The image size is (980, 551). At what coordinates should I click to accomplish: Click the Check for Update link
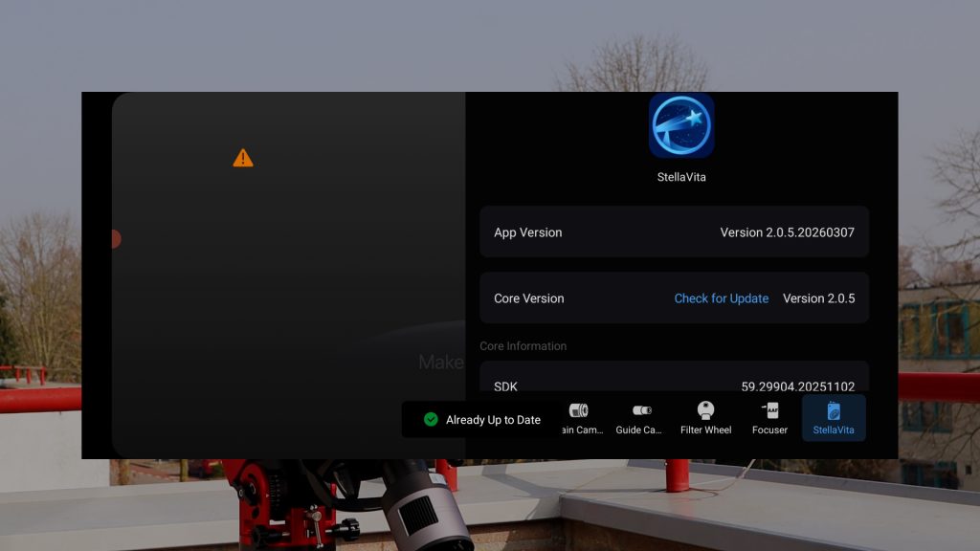coord(721,298)
